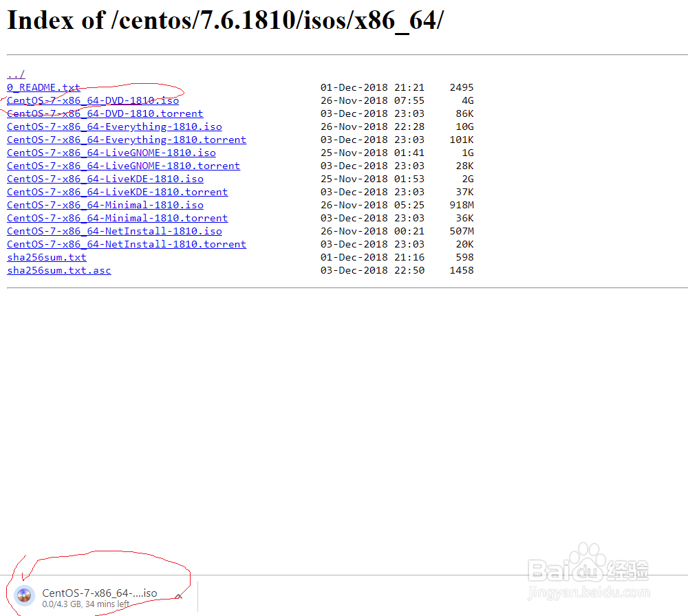688x616 pixels.
Task: Open CentOS-7-x86_64-NetInstall-1810.torrent link
Action: coord(127,244)
